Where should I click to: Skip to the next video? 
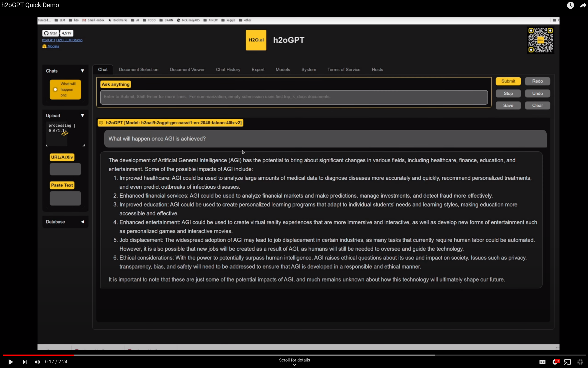(x=25, y=362)
